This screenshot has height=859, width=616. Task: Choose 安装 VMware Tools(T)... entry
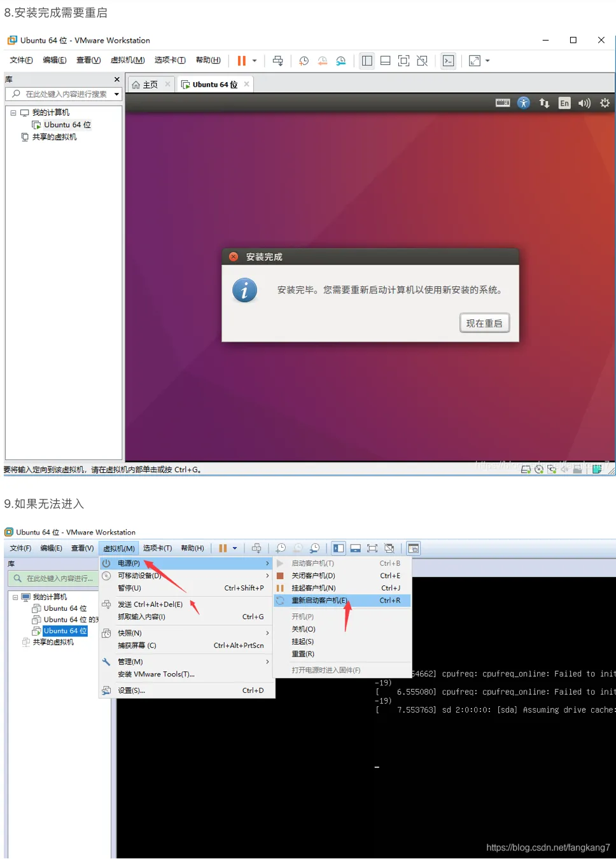click(x=186, y=674)
